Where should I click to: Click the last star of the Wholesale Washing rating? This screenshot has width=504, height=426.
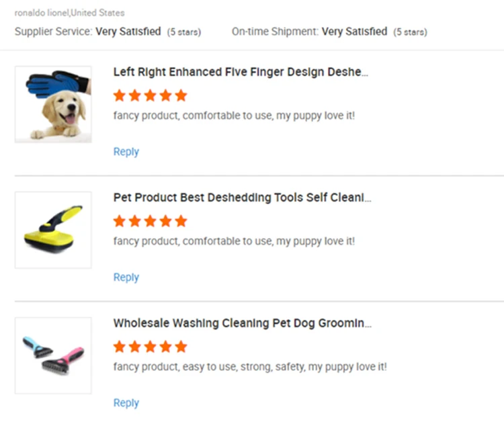pos(181,347)
